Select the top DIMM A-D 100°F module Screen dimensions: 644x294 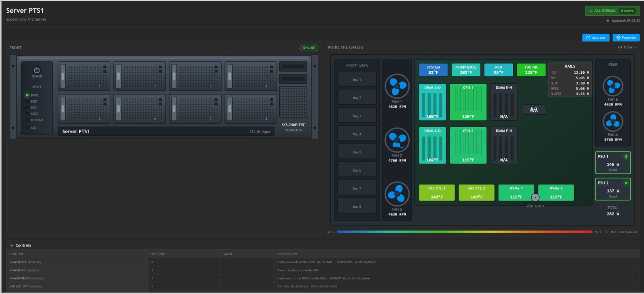pos(432,102)
